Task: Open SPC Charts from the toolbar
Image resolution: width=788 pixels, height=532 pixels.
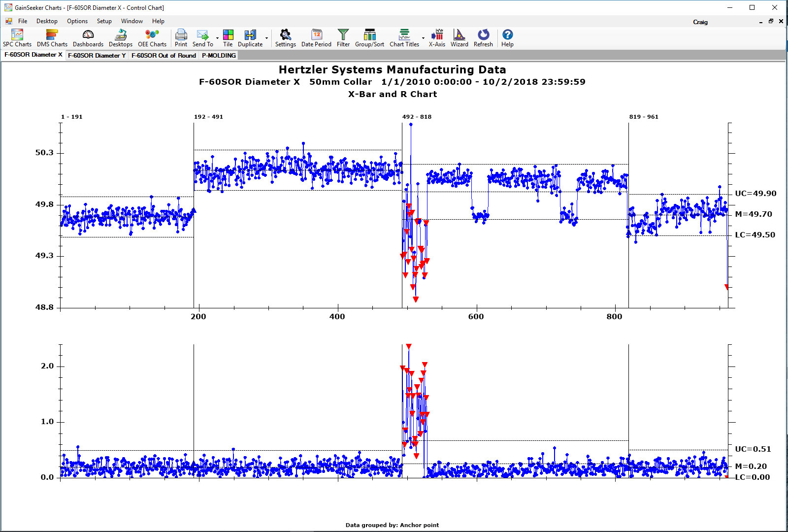Action: 17,38
